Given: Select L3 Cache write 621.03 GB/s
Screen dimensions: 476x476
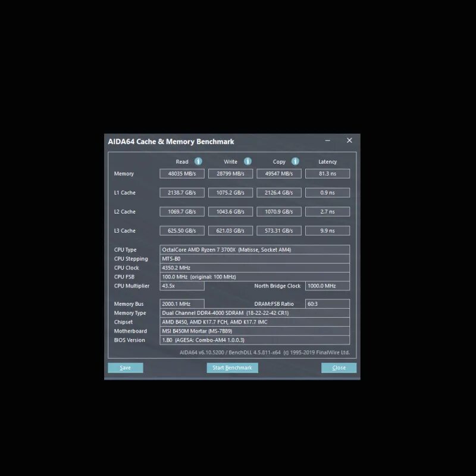Looking at the screenshot, I should 230,231.
